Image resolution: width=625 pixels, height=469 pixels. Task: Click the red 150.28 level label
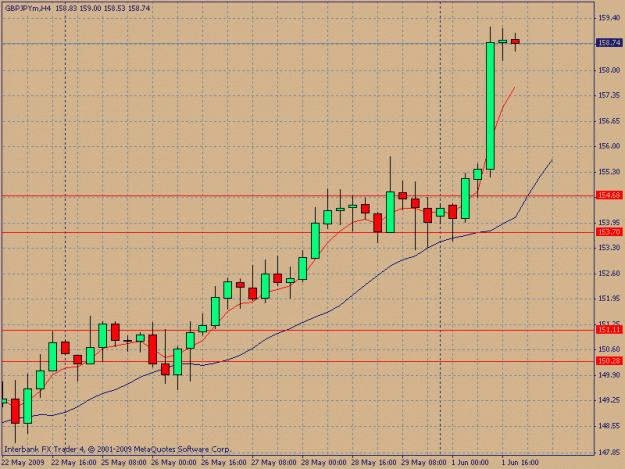[609, 361]
